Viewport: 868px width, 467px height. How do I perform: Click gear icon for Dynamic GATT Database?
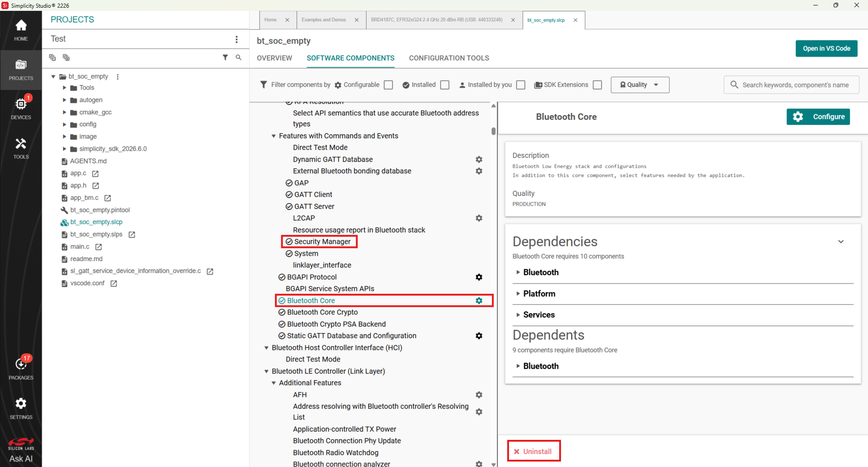479,159
